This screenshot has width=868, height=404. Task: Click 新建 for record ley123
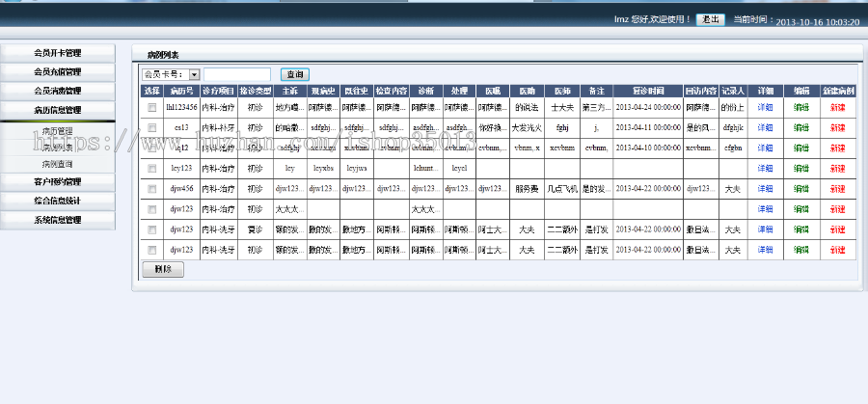(x=838, y=168)
